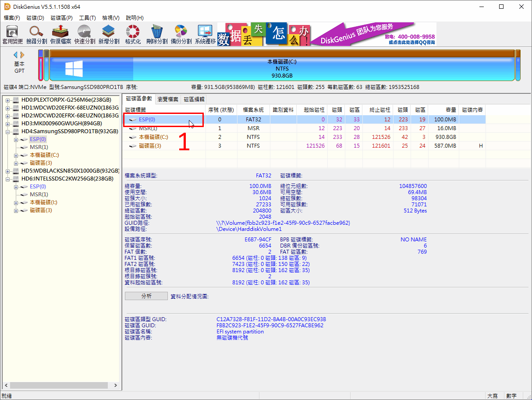
Task: Click the GUID path \\?\Volume{fbb2c923...} value
Action: click(283, 223)
